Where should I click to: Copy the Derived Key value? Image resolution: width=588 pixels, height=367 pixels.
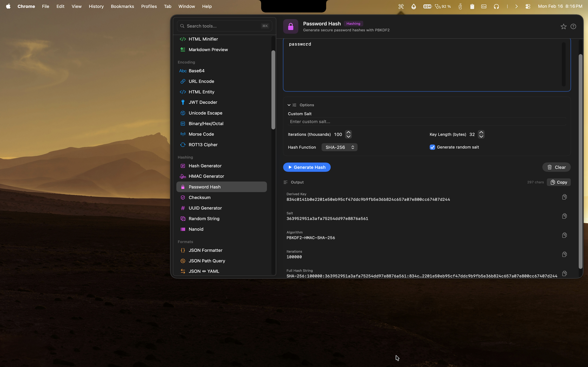coord(565,197)
